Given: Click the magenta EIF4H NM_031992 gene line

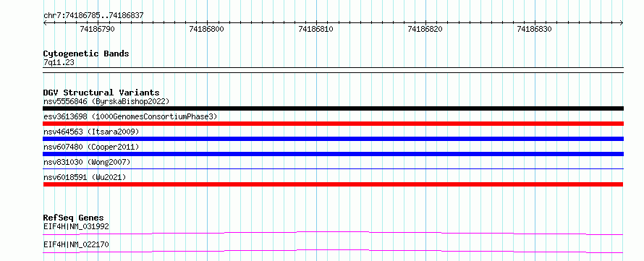Looking at the screenshot, I should [x=333, y=233].
